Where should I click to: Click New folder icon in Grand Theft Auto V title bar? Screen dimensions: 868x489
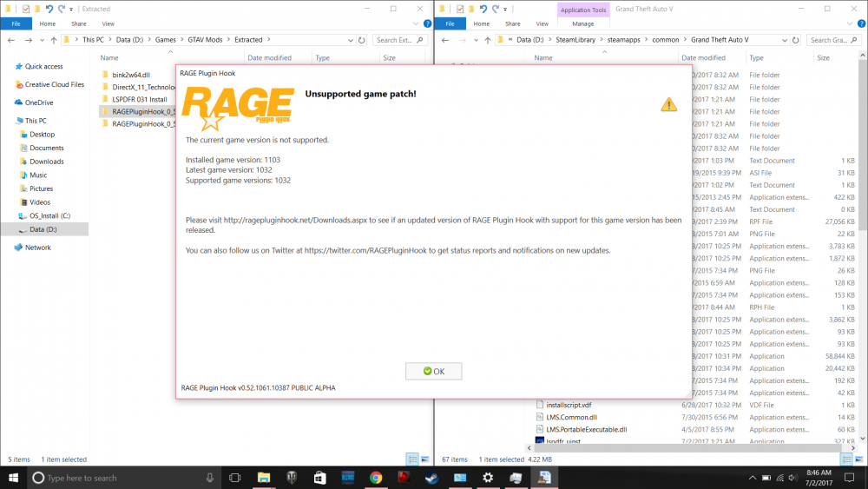(x=471, y=9)
